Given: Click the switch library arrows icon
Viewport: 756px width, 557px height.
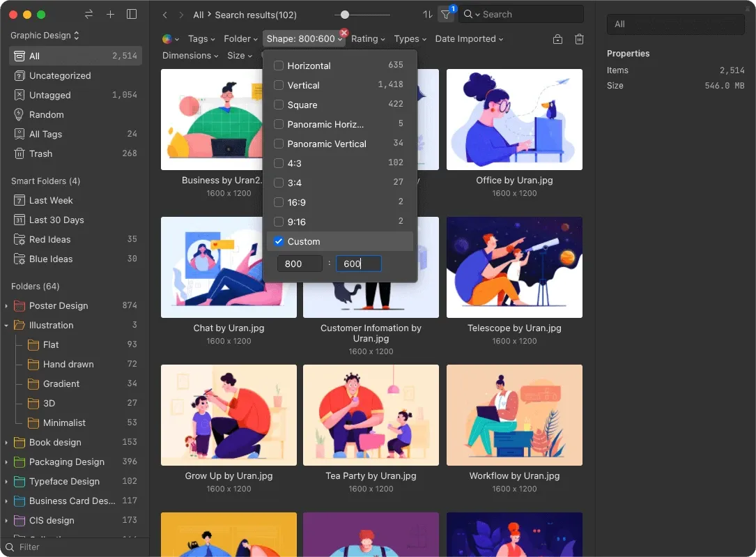Looking at the screenshot, I should coord(88,15).
